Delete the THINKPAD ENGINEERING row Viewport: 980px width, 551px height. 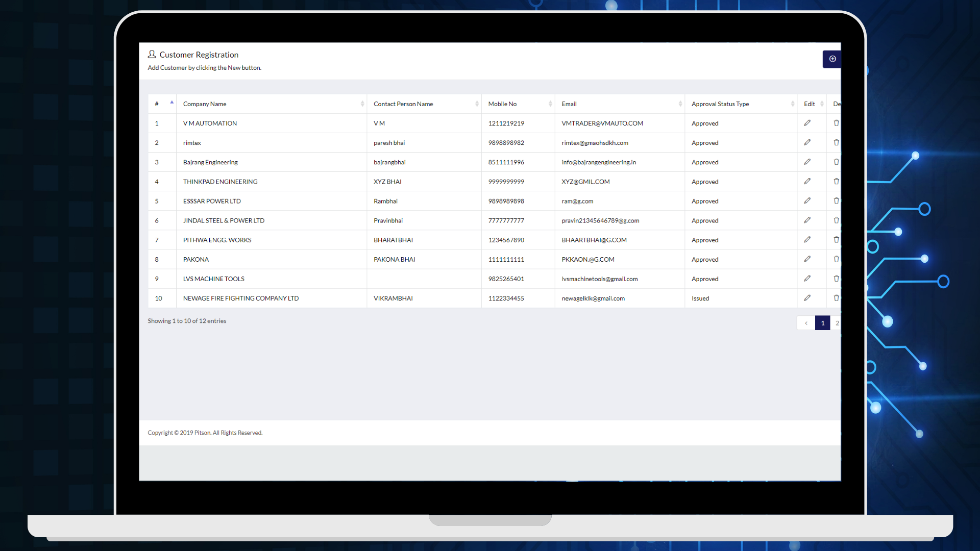[836, 181]
